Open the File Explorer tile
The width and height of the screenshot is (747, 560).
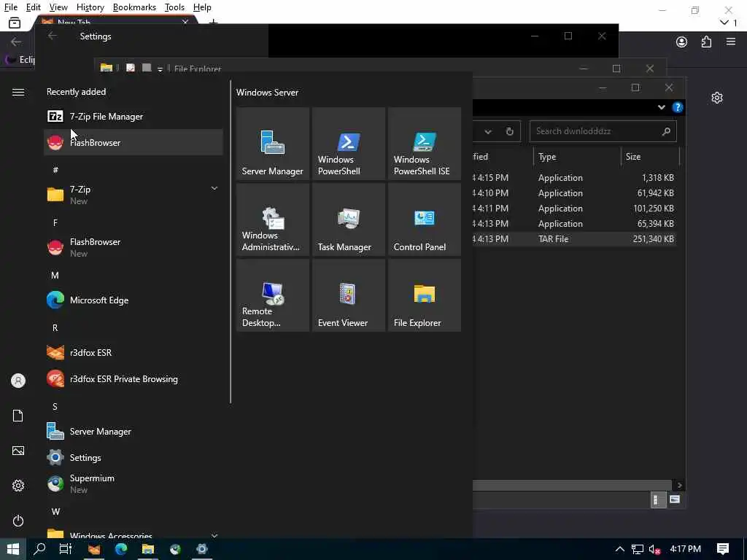point(425,295)
